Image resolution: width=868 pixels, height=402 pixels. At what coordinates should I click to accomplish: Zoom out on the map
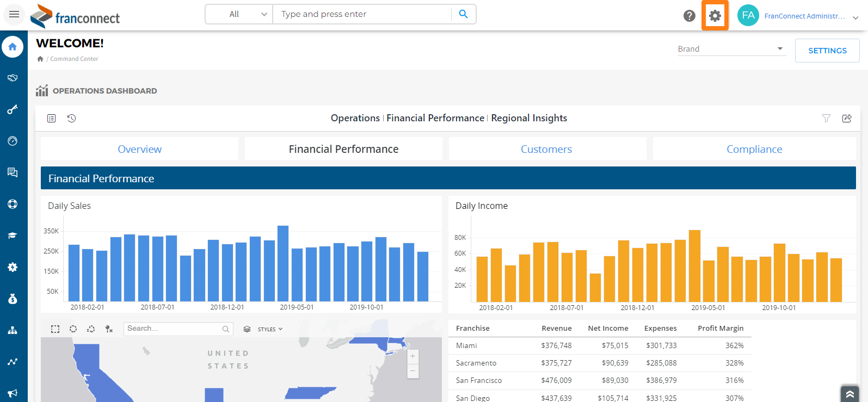pyautogui.click(x=413, y=371)
